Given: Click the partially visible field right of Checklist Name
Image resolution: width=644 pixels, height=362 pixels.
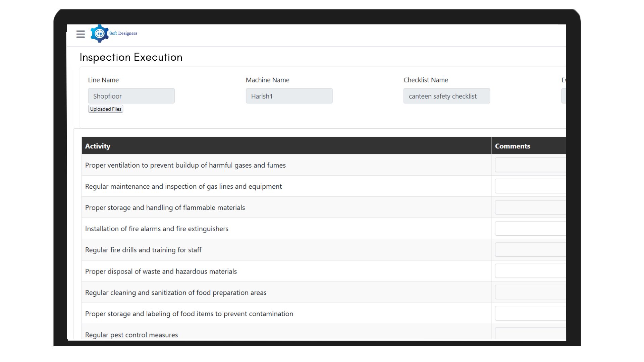Looking at the screenshot, I should (x=563, y=96).
